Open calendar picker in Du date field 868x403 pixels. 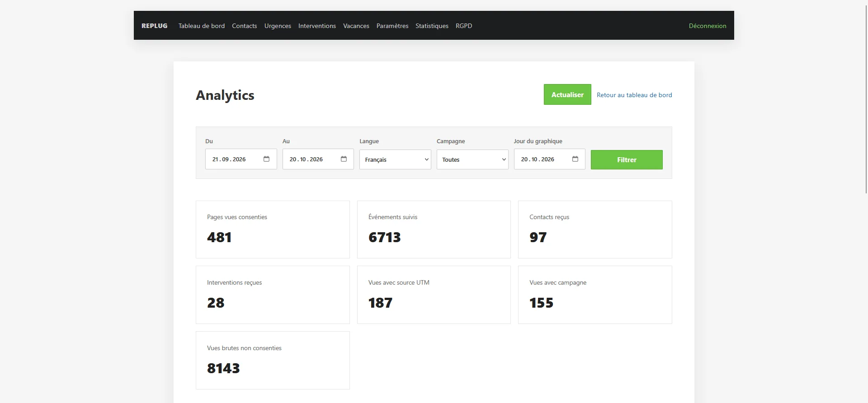(266, 159)
